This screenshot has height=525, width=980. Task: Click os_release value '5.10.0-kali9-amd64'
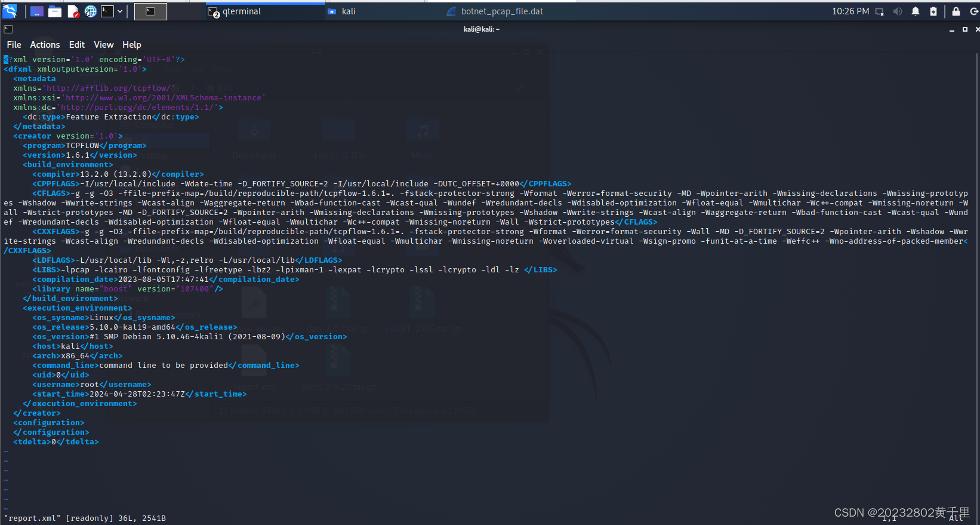coord(132,327)
